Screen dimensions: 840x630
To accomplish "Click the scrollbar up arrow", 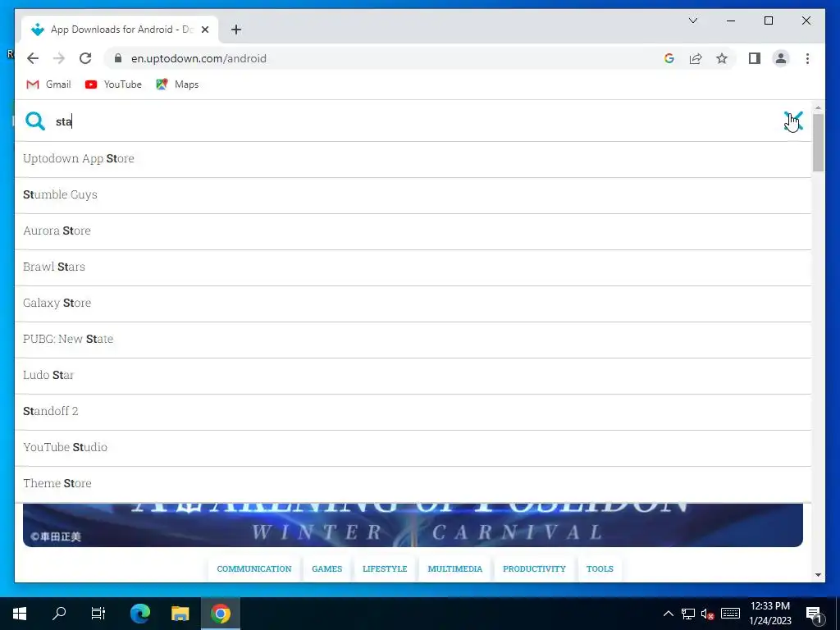I will coord(818,107).
